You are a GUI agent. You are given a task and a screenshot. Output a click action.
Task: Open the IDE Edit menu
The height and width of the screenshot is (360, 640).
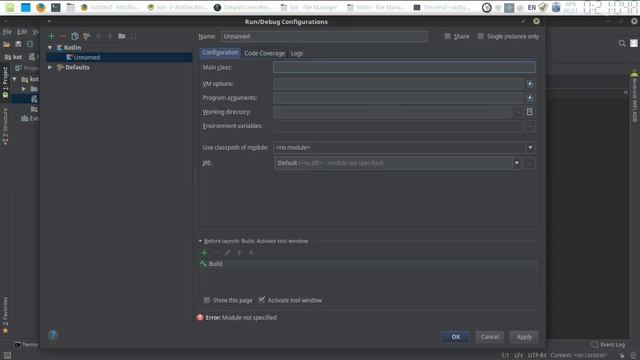[22, 31]
